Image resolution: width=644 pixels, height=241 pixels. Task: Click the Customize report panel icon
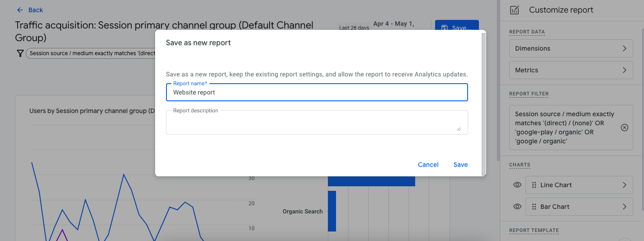pyautogui.click(x=514, y=10)
